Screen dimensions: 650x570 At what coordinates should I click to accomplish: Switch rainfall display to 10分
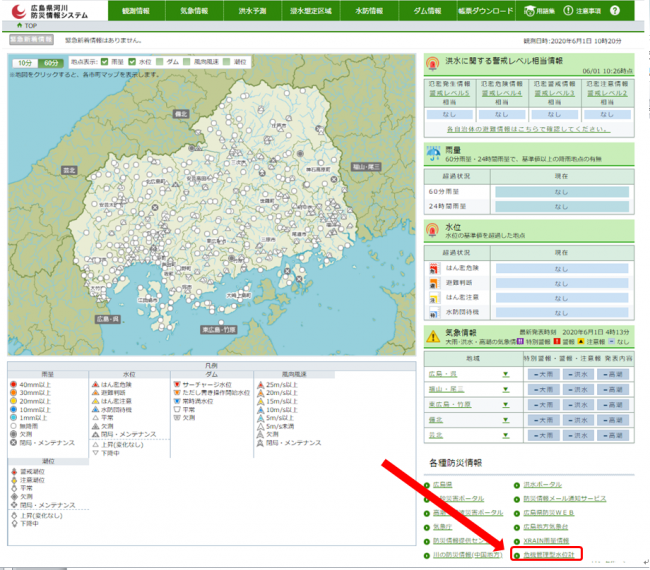[25, 63]
